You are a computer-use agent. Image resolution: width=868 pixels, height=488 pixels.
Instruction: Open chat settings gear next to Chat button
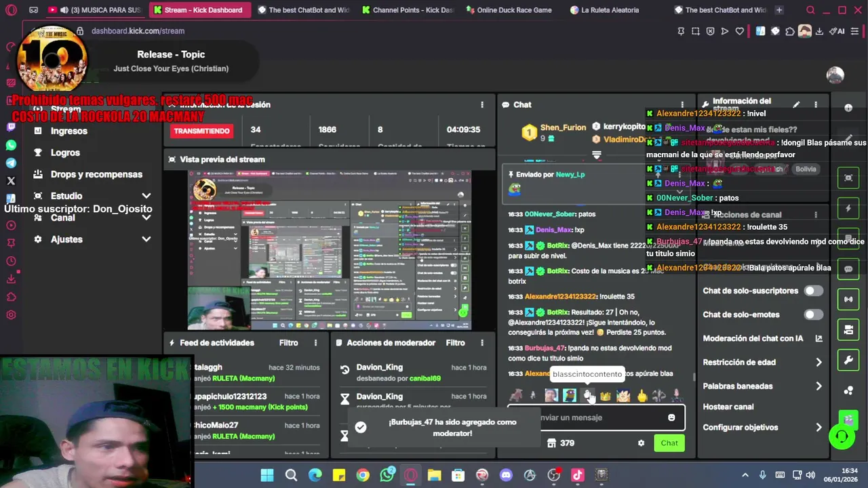point(641,443)
